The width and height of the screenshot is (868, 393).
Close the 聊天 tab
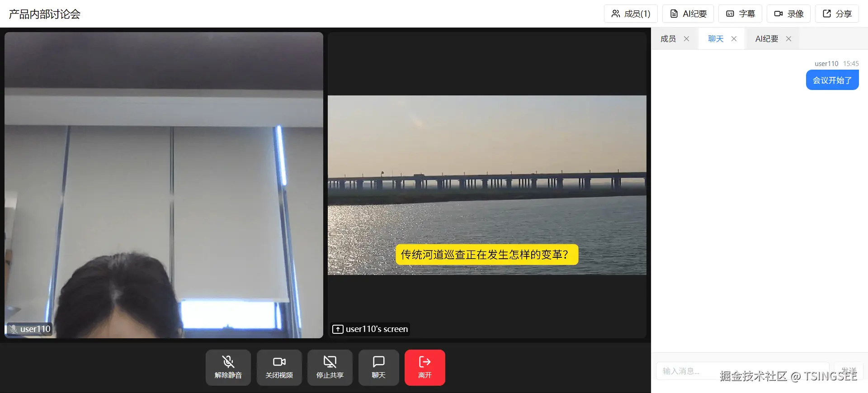pyautogui.click(x=734, y=39)
